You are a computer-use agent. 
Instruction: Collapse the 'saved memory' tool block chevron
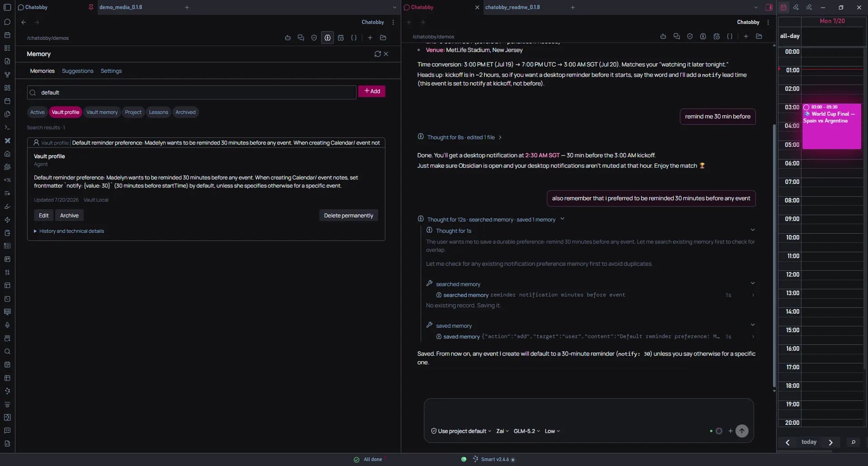tap(753, 325)
